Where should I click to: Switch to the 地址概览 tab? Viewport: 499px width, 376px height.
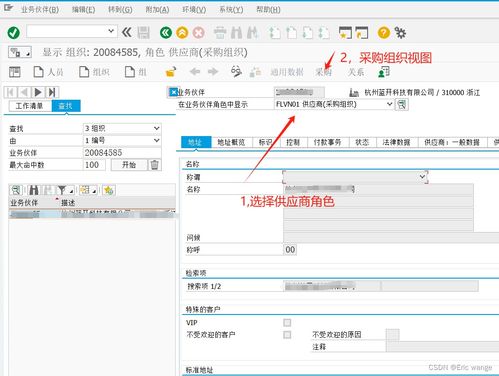click(231, 142)
